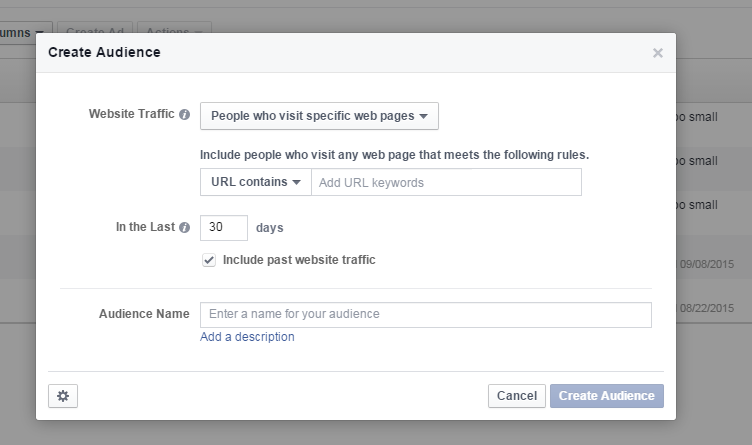Click the audience name text field
The width and height of the screenshot is (752, 445).
(x=425, y=314)
